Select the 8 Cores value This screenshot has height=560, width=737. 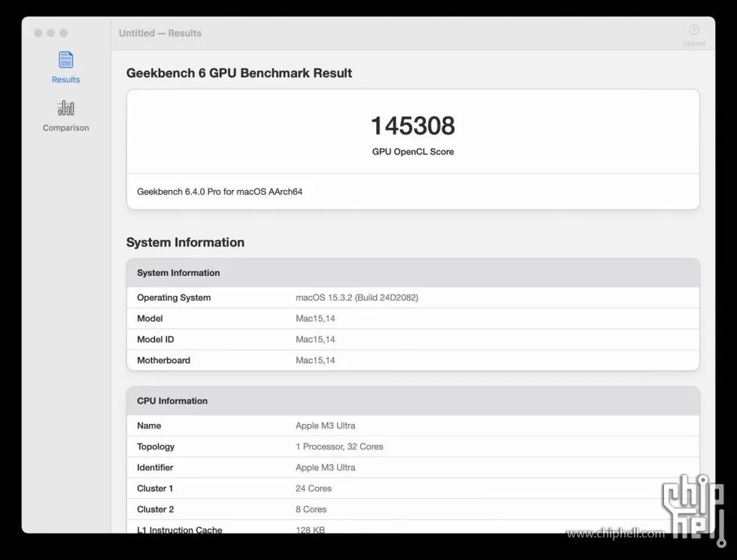click(311, 510)
